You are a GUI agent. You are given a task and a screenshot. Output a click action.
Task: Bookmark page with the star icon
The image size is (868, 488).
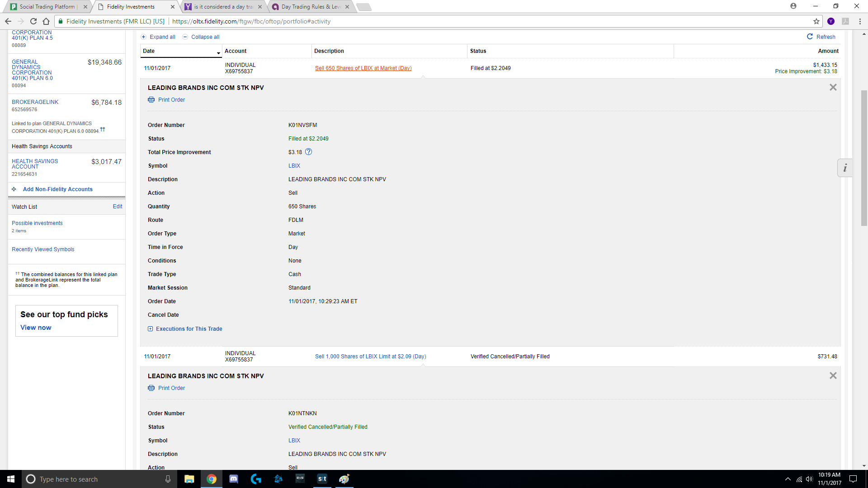[x=816, y=21]
